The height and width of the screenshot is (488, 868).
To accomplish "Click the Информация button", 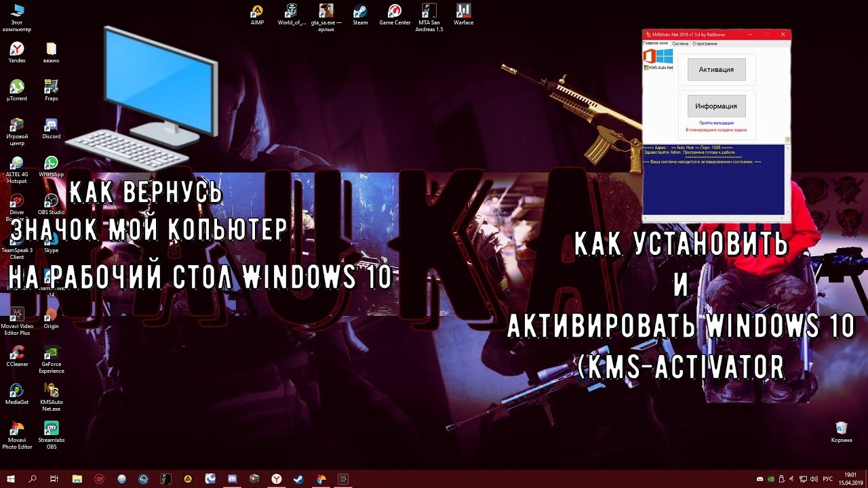I will click(x=716, y=106).
